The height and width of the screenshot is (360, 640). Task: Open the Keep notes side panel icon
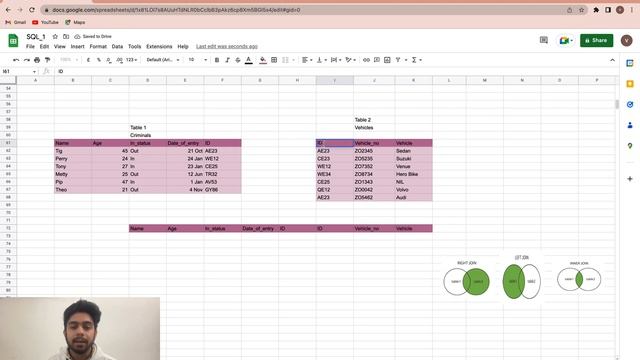630,84
